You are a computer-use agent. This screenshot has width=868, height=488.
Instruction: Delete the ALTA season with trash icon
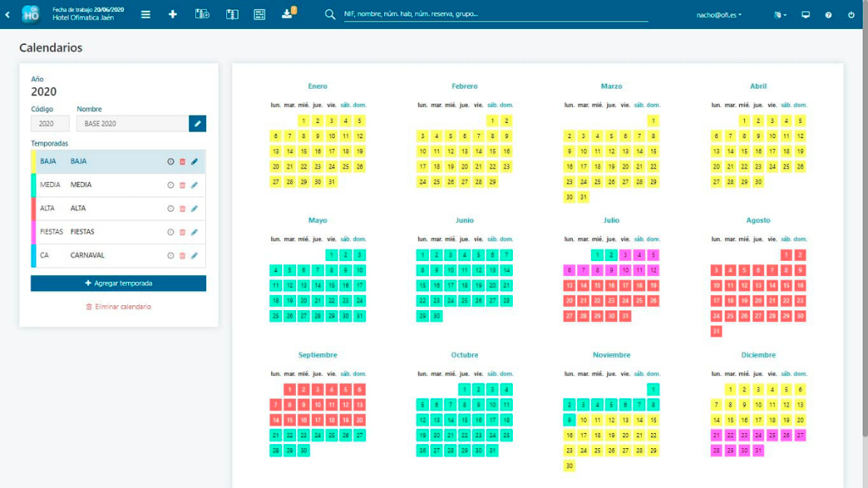coord(182,208)
